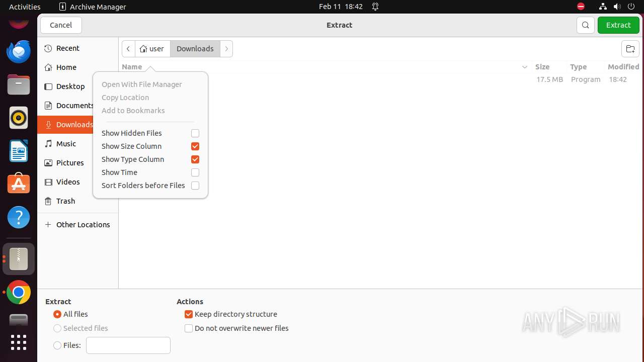The image size is (644, 362).
Task: Click the 18:42 modified cell
Action: (x=618, y=79)
